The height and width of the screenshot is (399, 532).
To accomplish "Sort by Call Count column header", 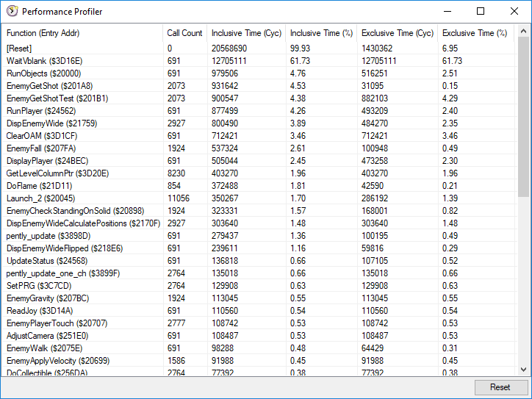I will pos(185,33).
